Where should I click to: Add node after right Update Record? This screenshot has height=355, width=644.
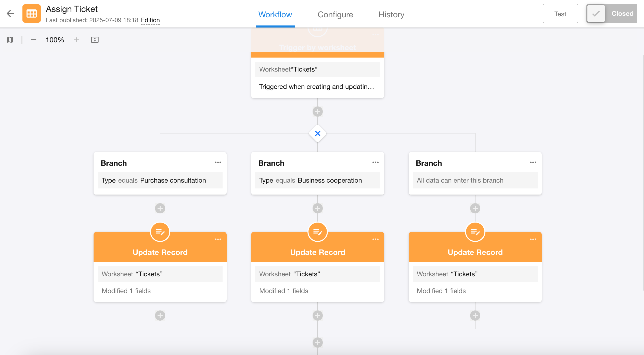[x=475, y=316]
